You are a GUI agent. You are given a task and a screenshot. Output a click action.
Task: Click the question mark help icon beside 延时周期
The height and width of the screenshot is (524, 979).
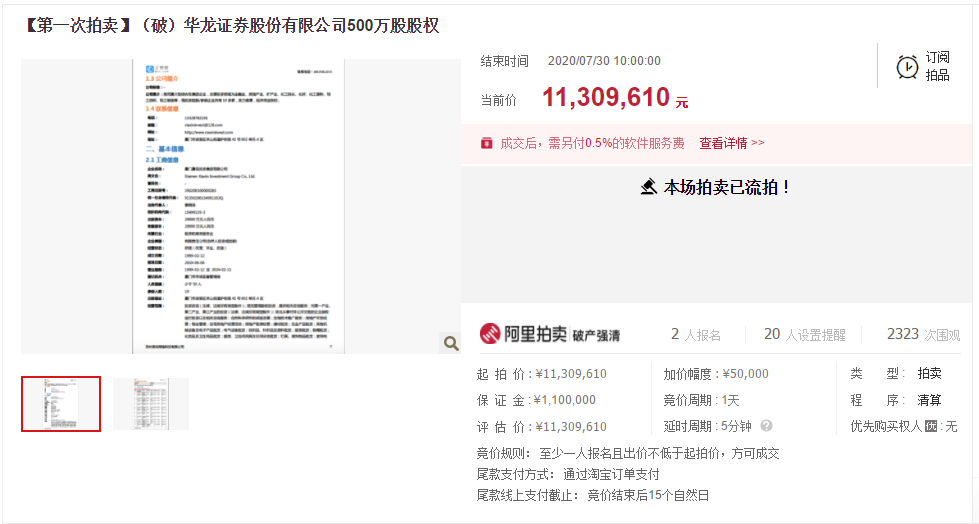tap(766, 426)
